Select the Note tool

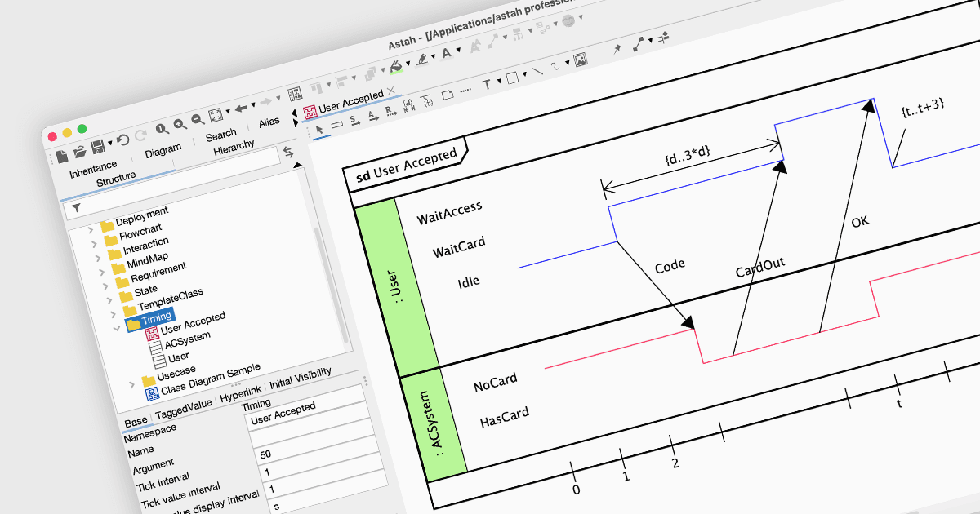click(x=447, y=95)
